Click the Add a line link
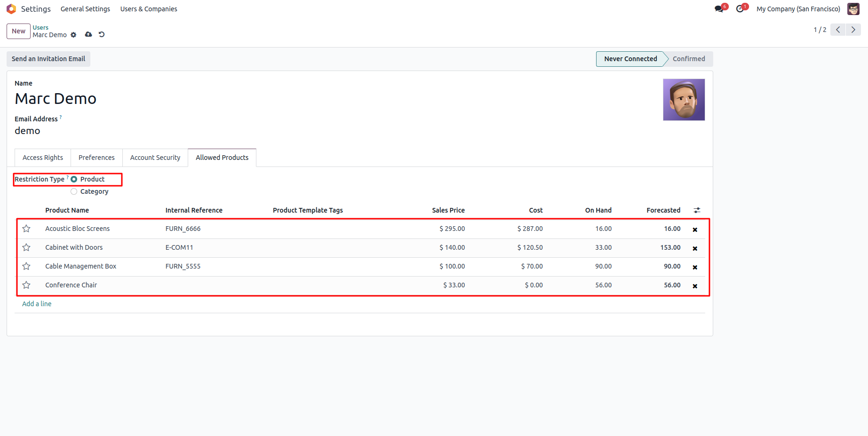Viewport: 868px width, 436px height. [37, 304]
